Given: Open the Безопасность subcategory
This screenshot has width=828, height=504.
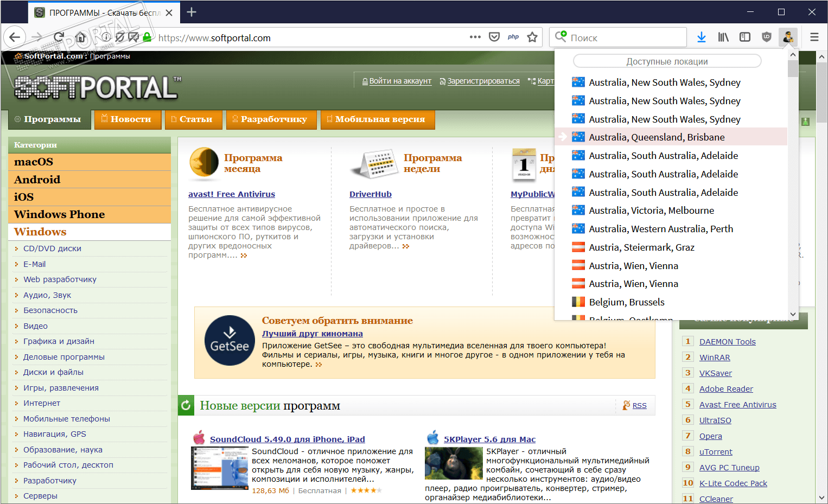Looking at the screenshot, I should [50, 310].
